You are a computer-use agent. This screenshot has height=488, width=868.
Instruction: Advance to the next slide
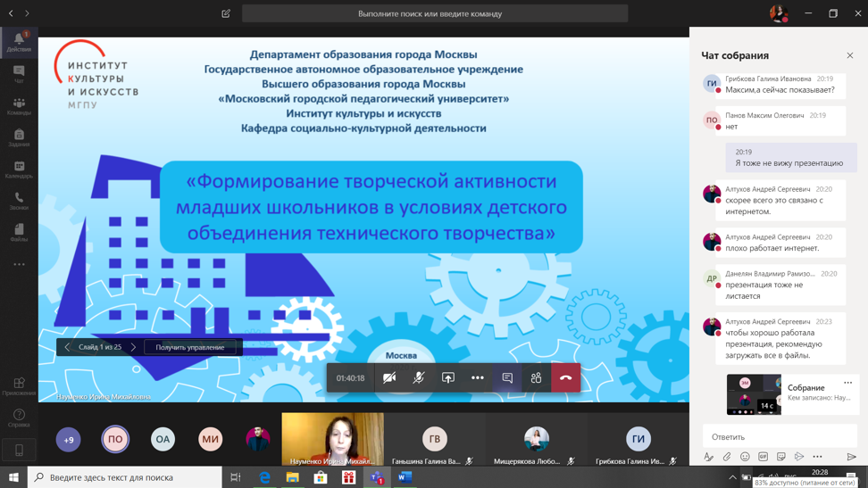coord(133,347)
